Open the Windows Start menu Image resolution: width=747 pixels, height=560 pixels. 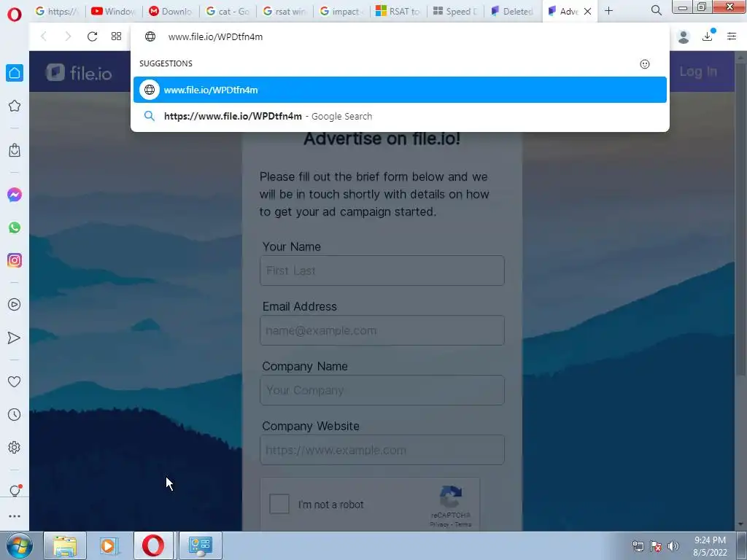pos(18,545)
